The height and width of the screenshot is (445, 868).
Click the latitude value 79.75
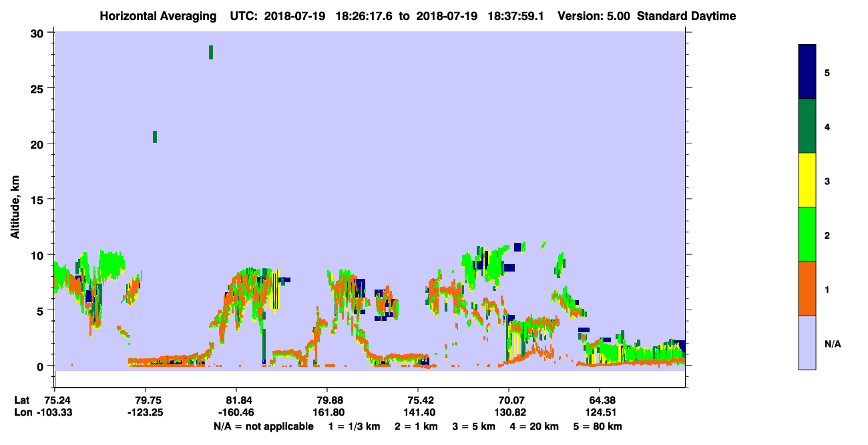[146, 400]
